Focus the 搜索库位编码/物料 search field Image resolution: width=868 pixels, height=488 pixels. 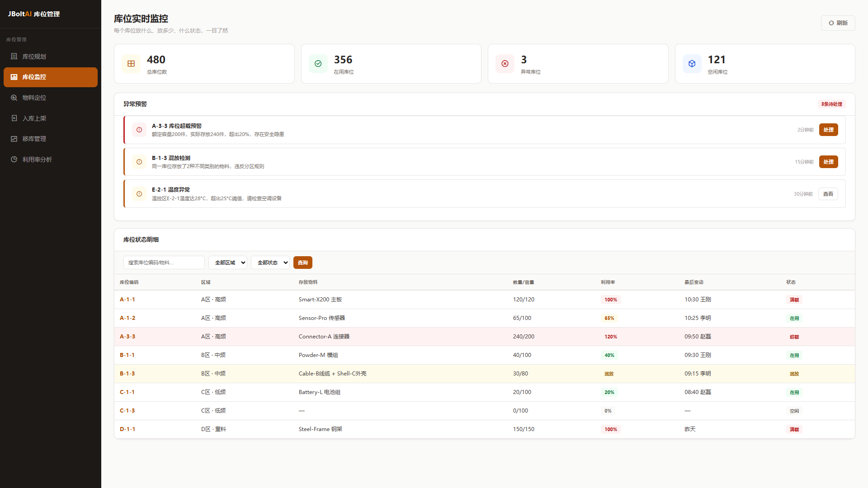[164, 263]
